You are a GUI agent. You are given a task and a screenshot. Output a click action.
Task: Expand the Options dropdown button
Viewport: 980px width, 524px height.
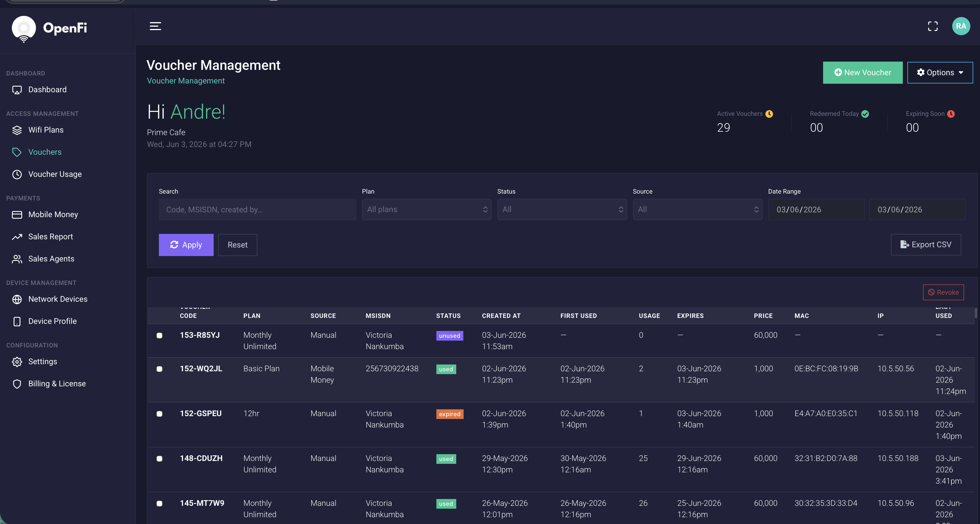pos(940,72)
